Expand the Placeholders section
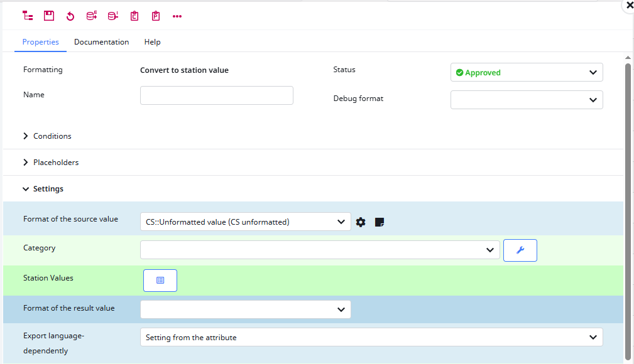 click(56, 162)
